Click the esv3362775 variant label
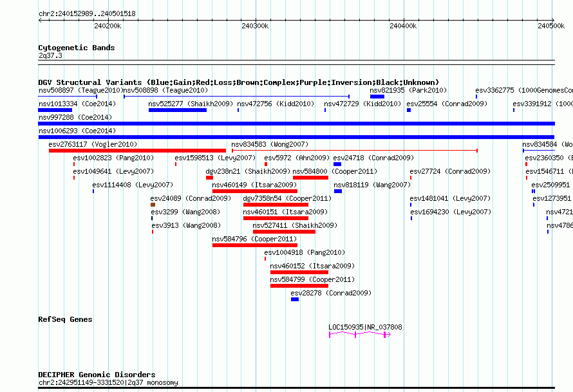Viewport: 573px width, 392px height. click(x=524, y=90)
